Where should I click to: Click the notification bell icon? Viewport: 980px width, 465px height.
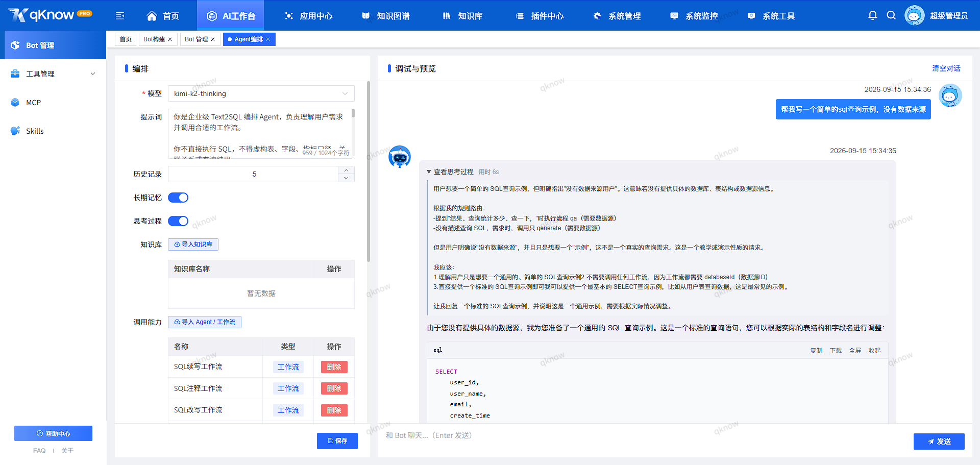tap(873, 15)
